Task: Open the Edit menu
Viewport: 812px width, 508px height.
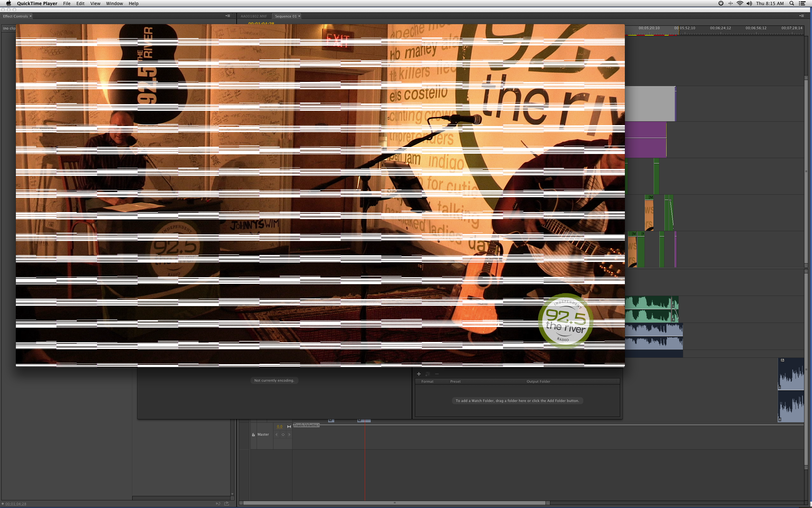Action: pyautogui.click(x=80, y=3)
